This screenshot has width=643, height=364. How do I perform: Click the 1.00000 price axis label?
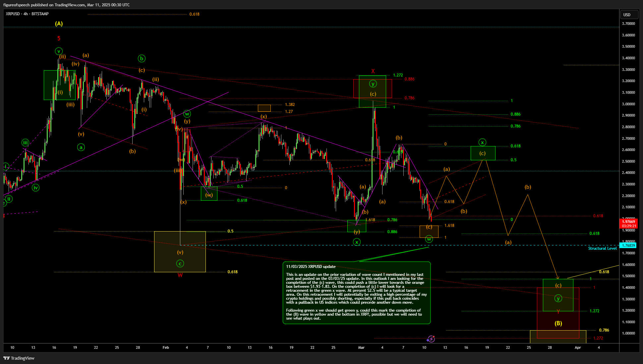pos(628,333)
